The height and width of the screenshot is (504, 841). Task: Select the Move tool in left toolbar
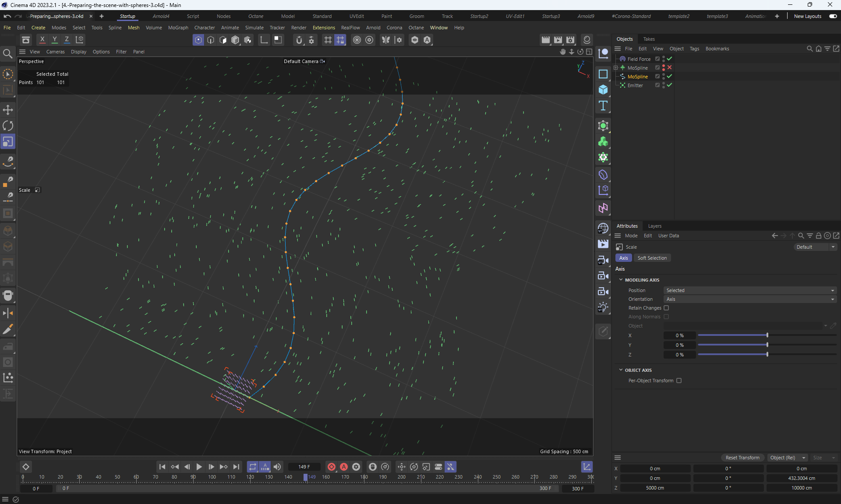8,110
